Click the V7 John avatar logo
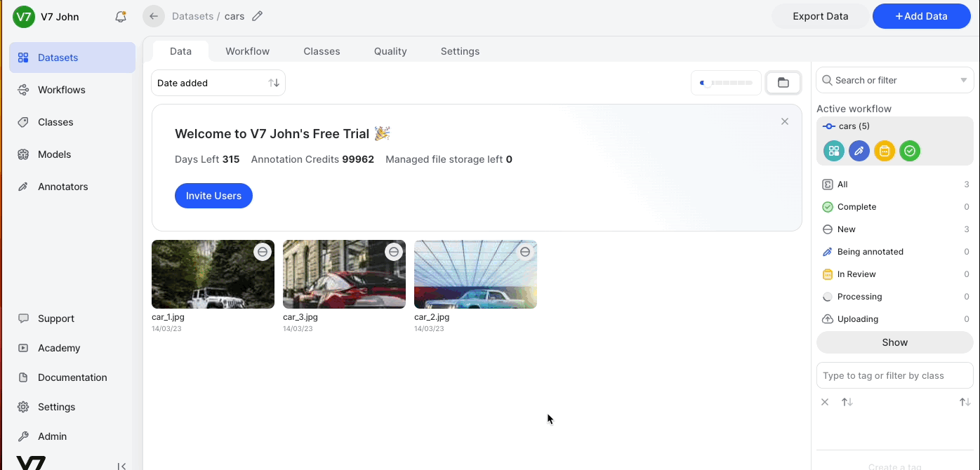The width and height of the screenshot is (980, 470). [24, 17]
